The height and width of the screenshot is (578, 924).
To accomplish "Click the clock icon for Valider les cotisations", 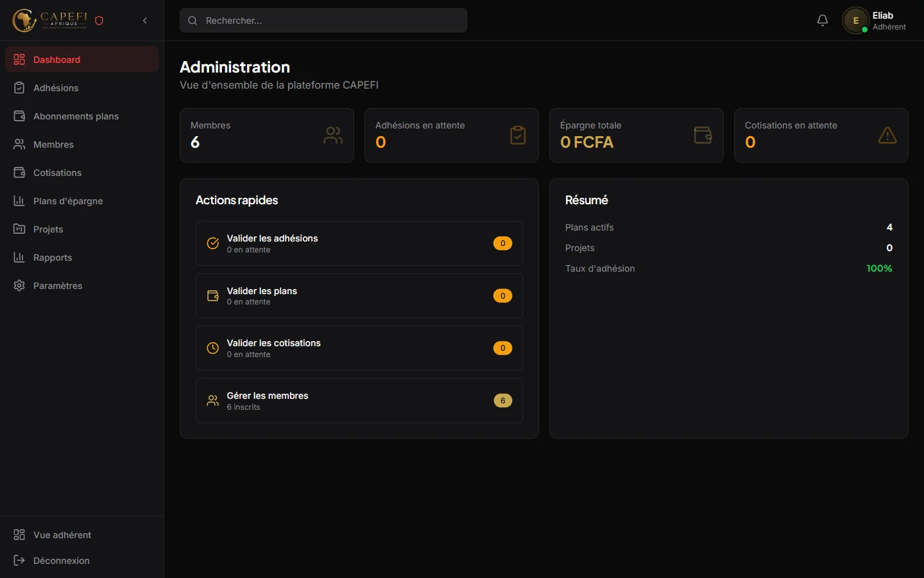I will tap(213, 348).
